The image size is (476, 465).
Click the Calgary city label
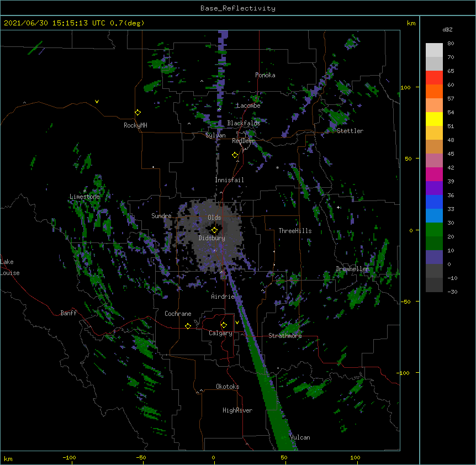click(220, 333)
